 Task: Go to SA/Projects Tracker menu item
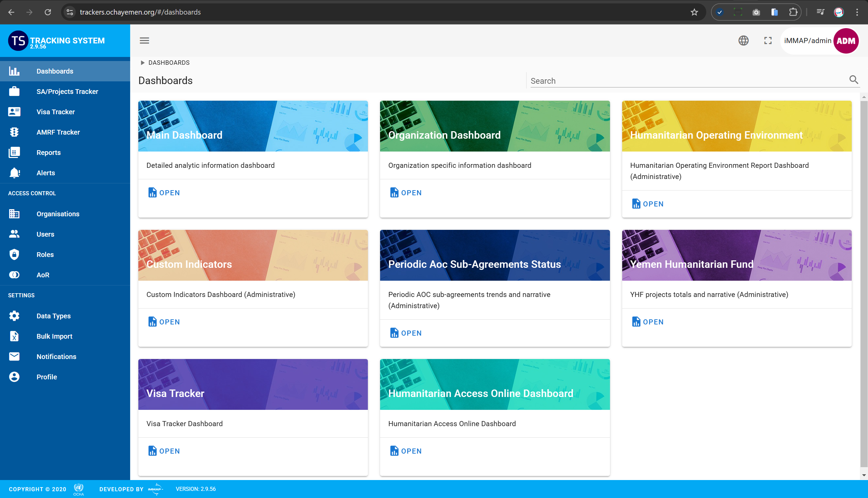67,91
